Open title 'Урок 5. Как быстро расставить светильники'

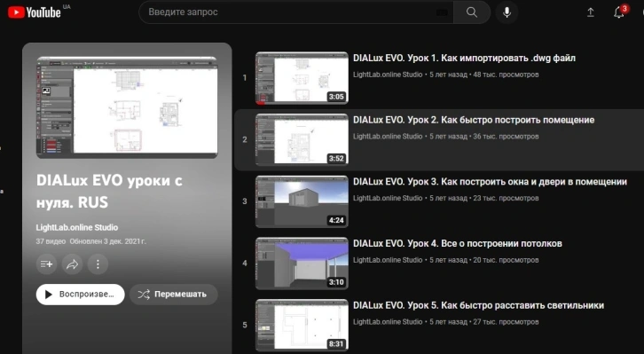pyautogui.click(x=478, y=305)
